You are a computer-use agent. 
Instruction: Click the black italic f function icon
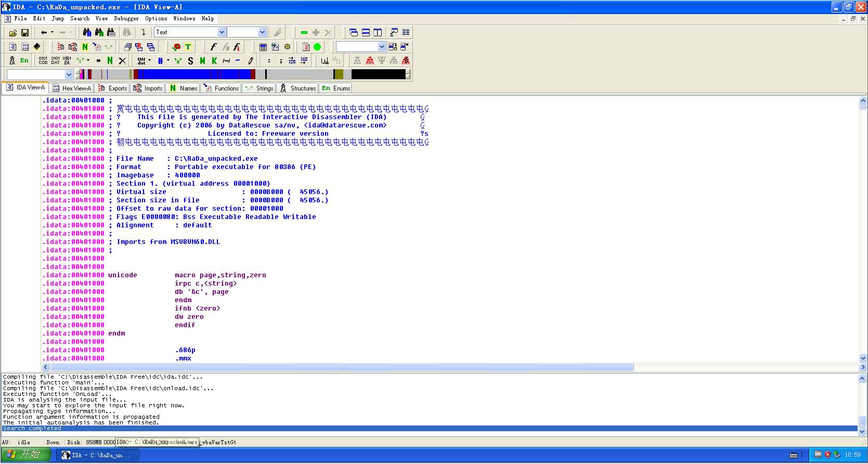[213, 47]
